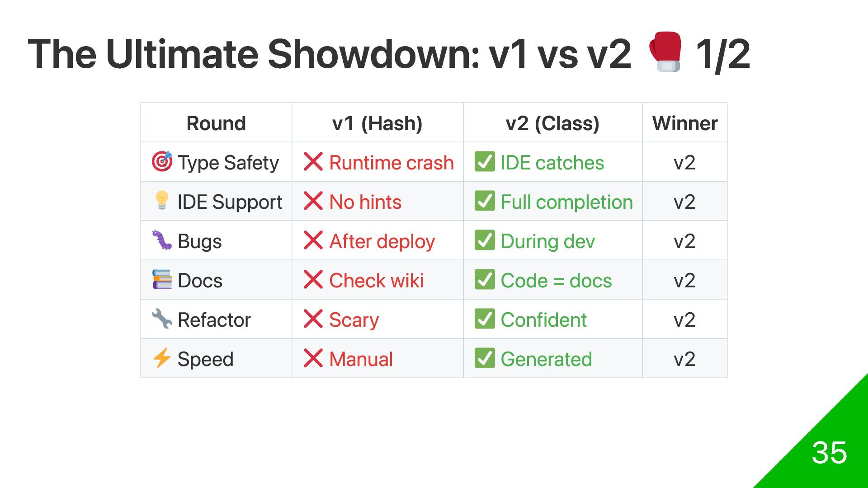This screenshot has height=488, width=868.
Task: Click the After deploy cell text
Action: 382,241
